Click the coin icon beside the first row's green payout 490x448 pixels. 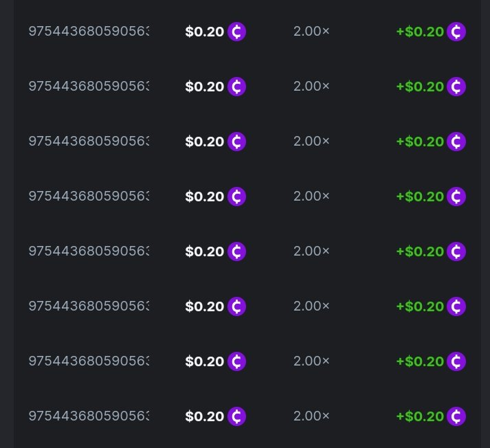click(x=456, y=32)
